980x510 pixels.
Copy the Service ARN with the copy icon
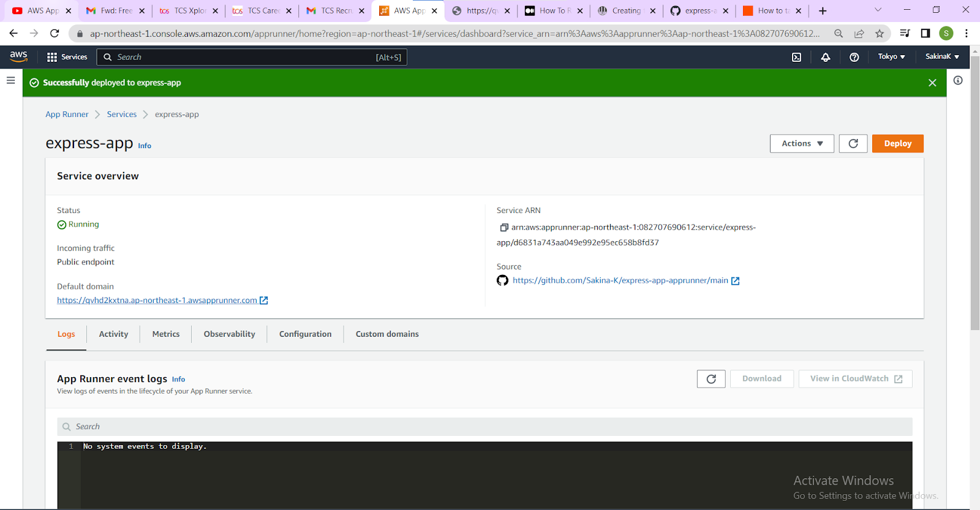click(504, 227)
